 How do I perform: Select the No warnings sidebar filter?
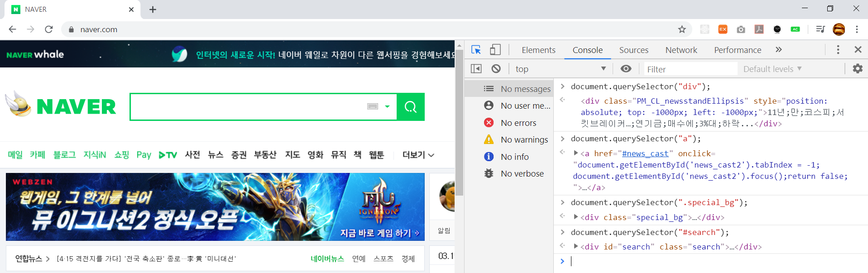pyautogui.click(x=509, y=139)
